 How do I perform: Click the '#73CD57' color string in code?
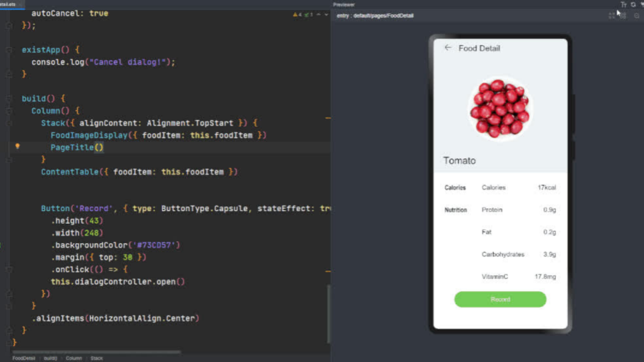pos(154,245)
